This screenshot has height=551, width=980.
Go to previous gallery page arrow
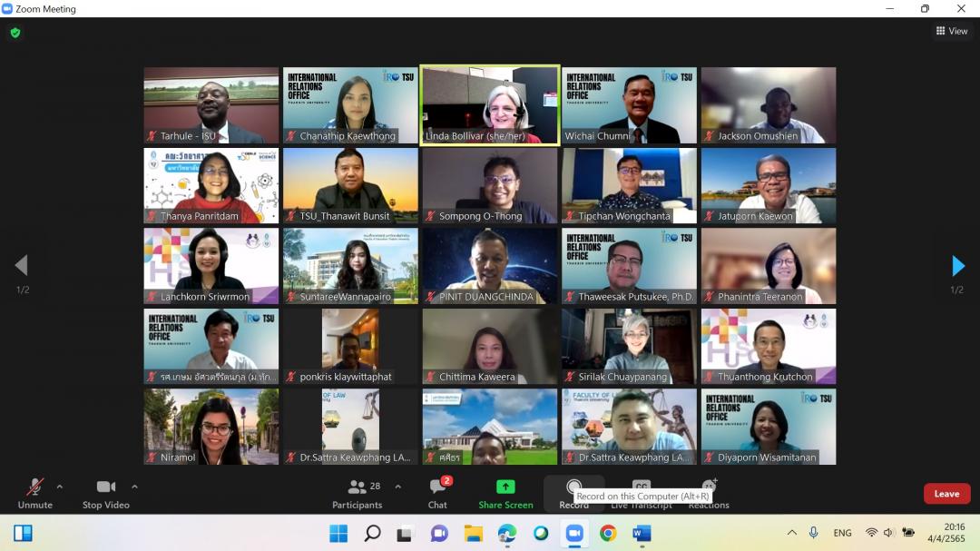pyautogui.click(x=21, y=266)
